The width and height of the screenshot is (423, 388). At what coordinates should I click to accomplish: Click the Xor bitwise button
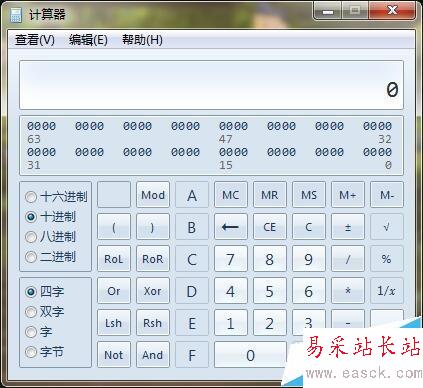tap(153, 291)
